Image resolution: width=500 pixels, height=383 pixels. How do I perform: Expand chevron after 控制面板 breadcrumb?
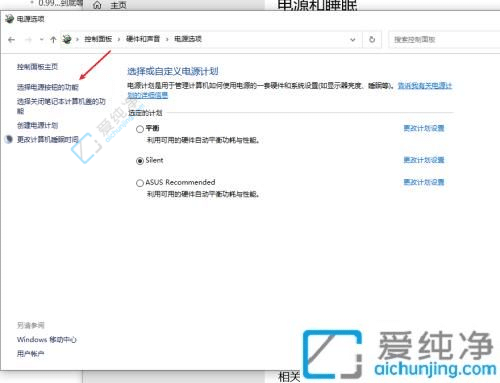coord(119,39)
